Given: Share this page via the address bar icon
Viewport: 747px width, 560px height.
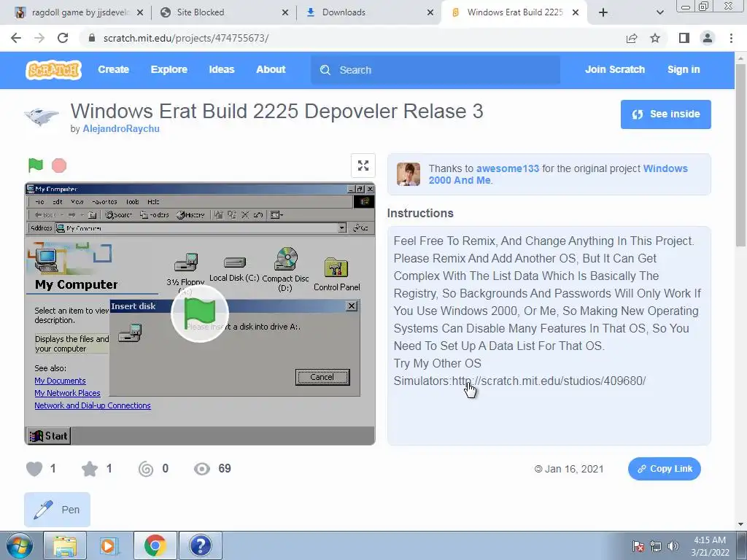Looking at the screenshot, I should pos(632,38).
